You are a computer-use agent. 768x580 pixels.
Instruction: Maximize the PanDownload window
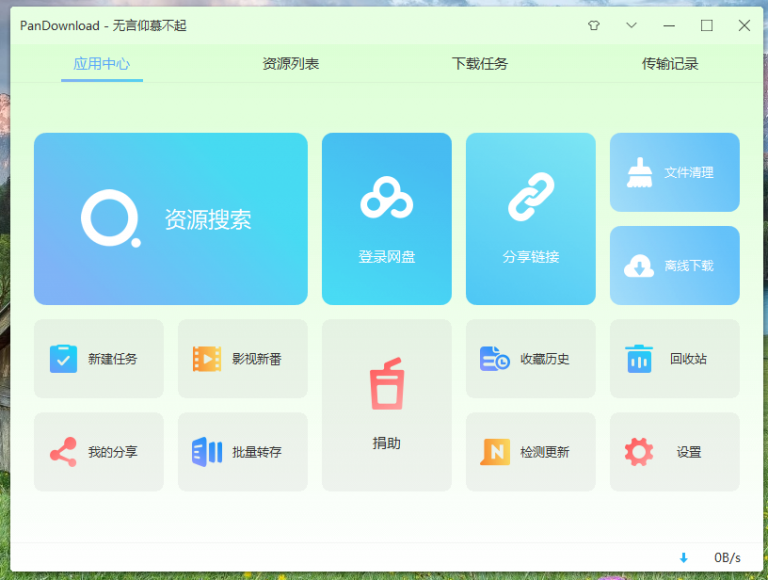click(707, 25)
